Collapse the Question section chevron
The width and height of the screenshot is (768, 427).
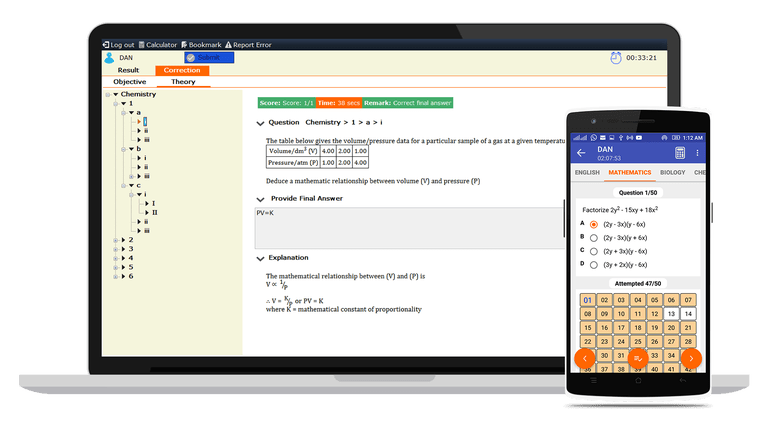pyautogui.click(x=260, y=123)
